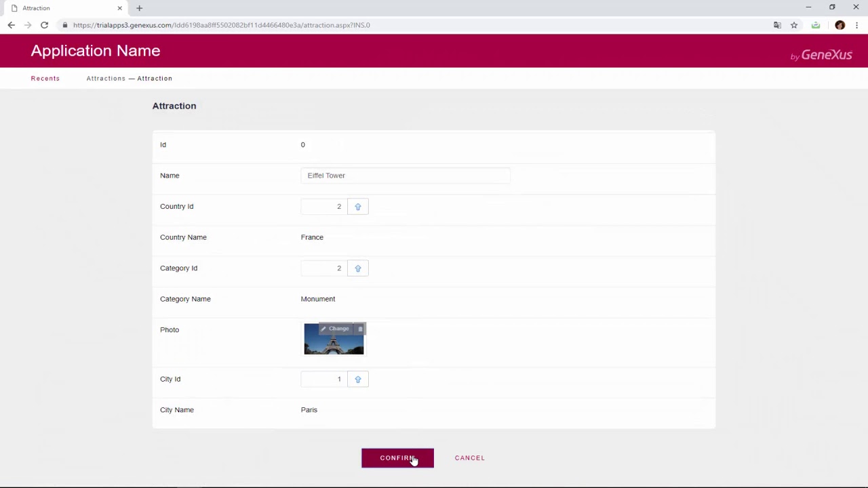Screen dimensions: 868x488
Task: Click the site lock icon
Action: coord(65,25)
